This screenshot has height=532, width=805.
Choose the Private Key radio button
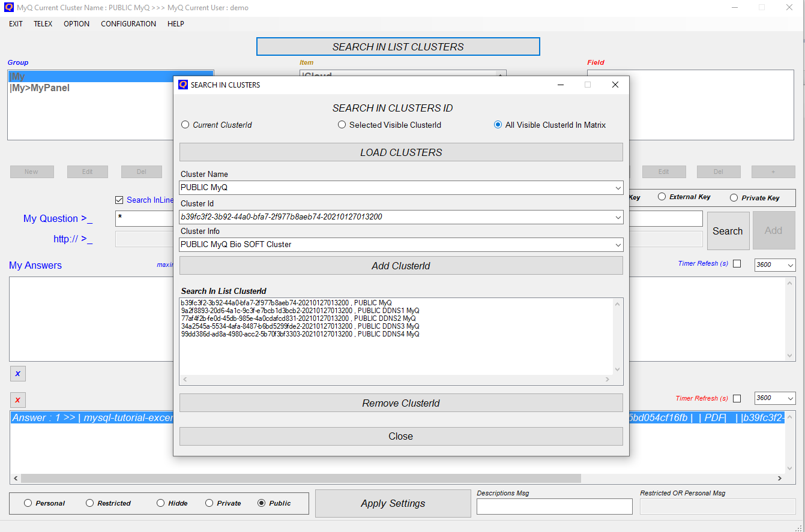click(x=734, y=197)
